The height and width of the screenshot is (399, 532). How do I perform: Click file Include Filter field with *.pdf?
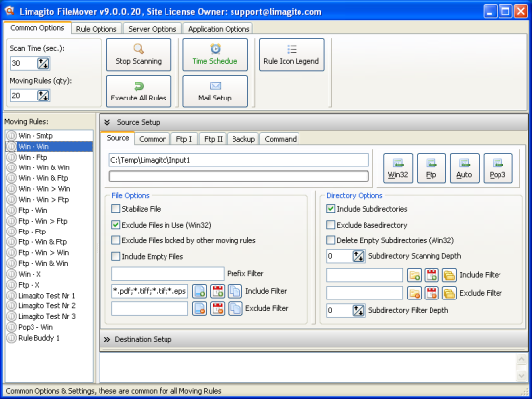tap(150, 291)
